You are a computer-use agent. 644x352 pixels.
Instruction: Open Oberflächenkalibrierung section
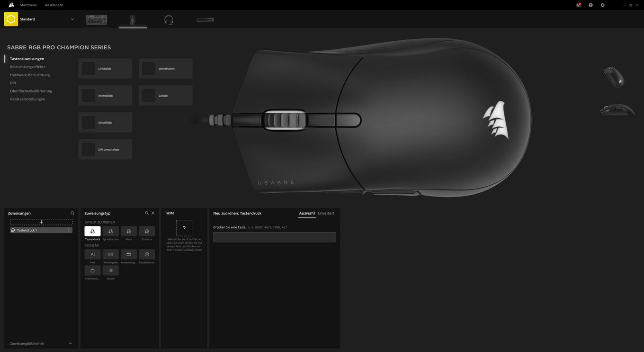click(31, 91)
